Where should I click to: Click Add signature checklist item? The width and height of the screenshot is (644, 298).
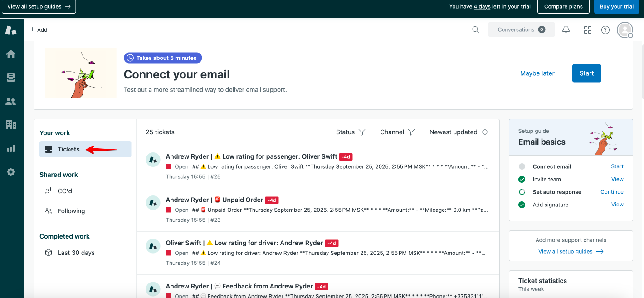[x=550, y=205]
